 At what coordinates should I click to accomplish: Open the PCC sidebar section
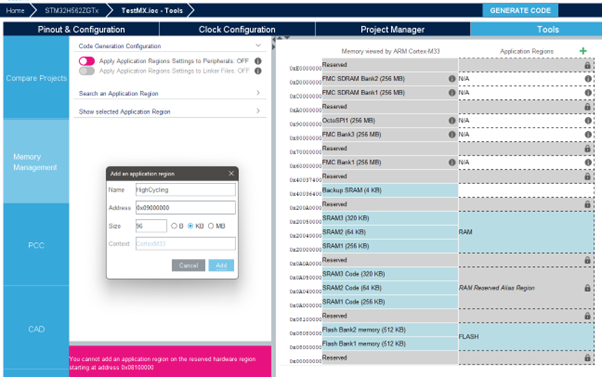[x=36, y=245]
